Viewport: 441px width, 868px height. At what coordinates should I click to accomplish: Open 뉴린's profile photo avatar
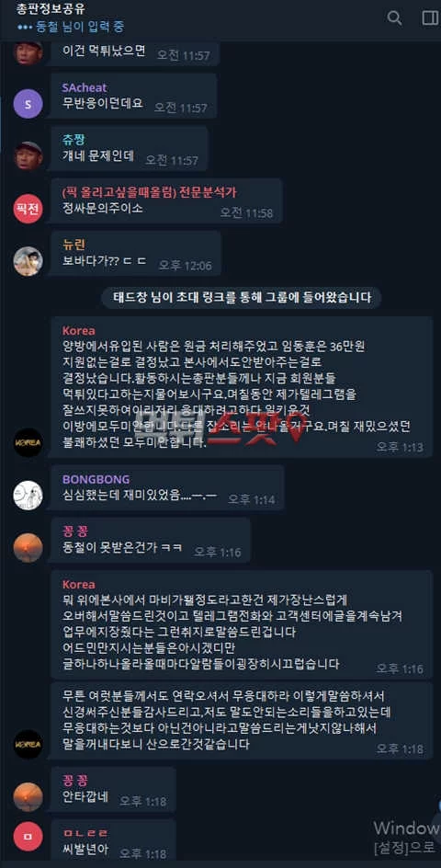click(28, 261)
